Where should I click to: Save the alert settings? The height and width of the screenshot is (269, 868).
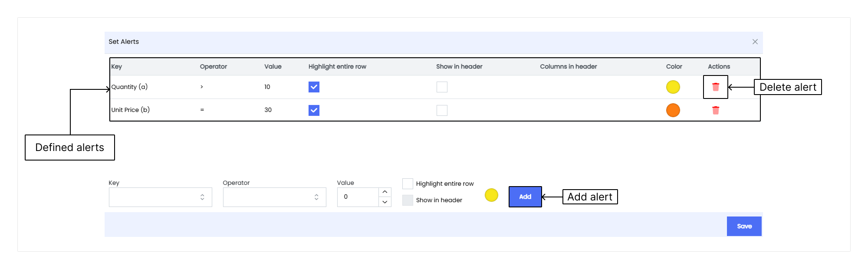(744, 226)
